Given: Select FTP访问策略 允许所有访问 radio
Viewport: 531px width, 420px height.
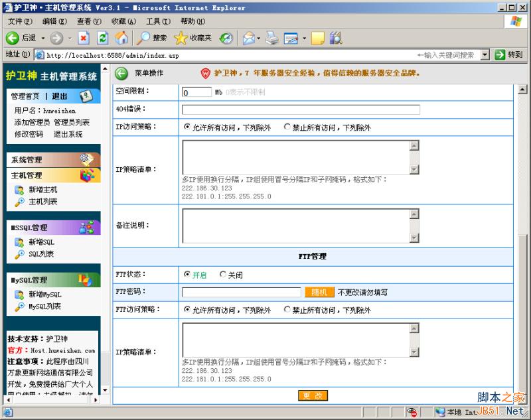Looking at the screenshot, I should pyautogui.click(x=187, y=309).
